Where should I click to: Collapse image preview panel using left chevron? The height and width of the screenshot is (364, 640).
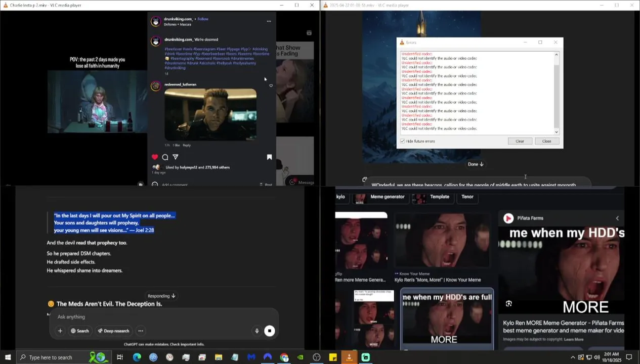pyautogui.click(x=617, y=218)
